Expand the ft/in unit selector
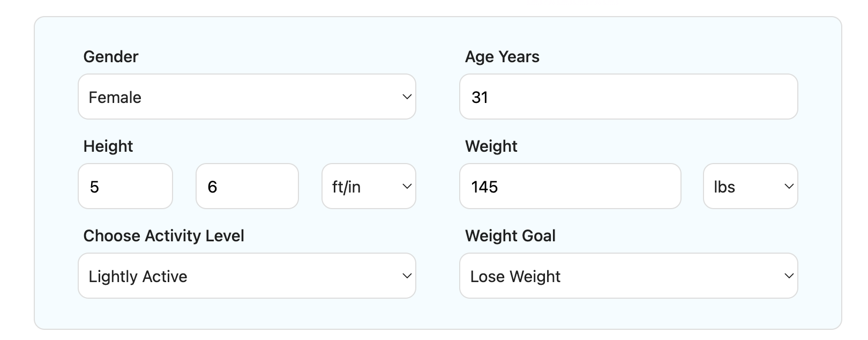This screenshot has height=340, width=868. (x=369, y=187)
